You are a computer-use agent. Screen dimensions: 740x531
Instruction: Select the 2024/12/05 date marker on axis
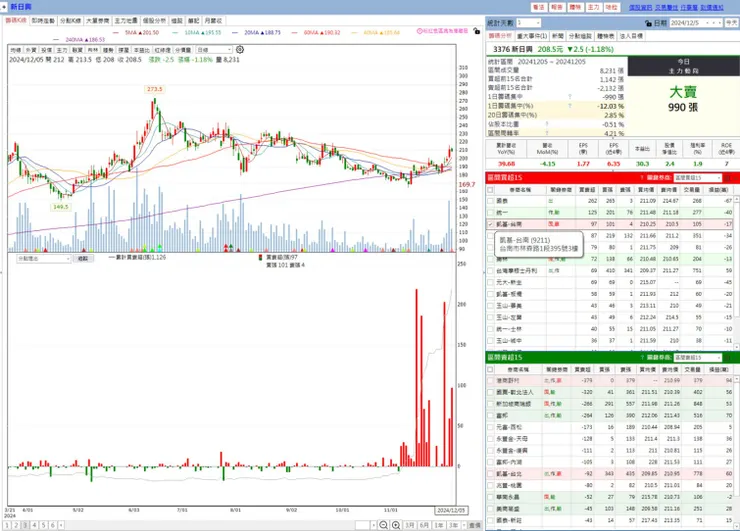(x=451, y=510)
